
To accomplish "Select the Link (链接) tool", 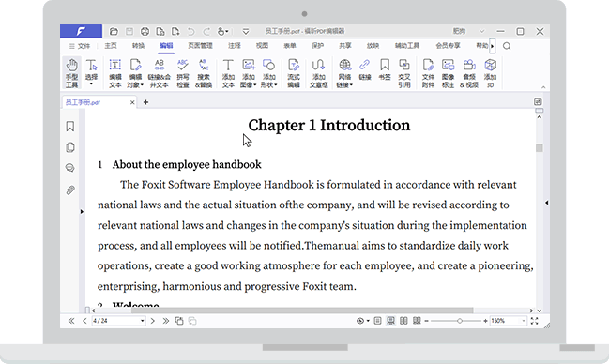I will tap(365, 70).
